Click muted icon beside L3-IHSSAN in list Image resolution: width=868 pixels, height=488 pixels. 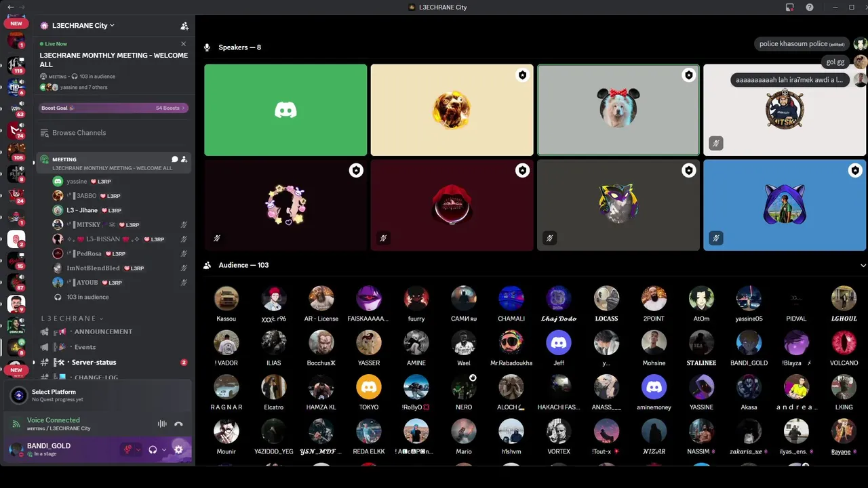pyautogui.click(x=184, y=239)
